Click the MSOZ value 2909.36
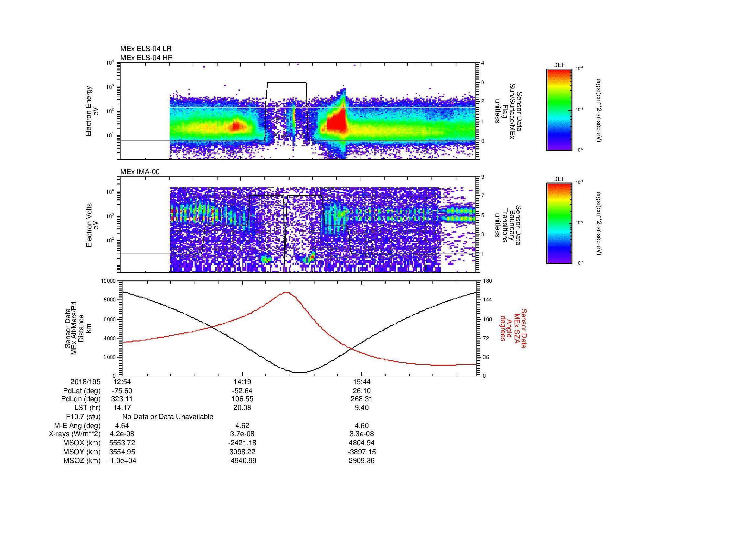Image resolution: width=756 pixels, height=534 pixels. [x=362, y=461]
